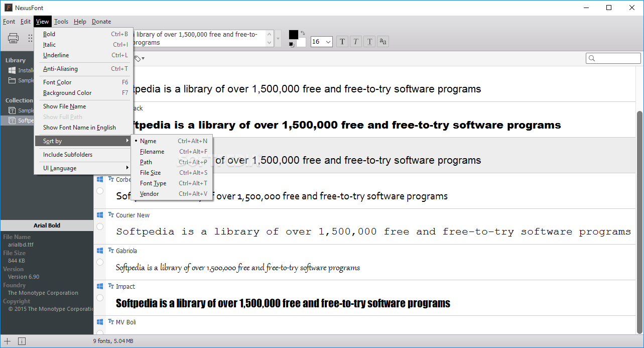The width and height of the screenshot is (644, 348).
Task: Click the add plus icon at the bottom left
Action: [x=8, y=341]
